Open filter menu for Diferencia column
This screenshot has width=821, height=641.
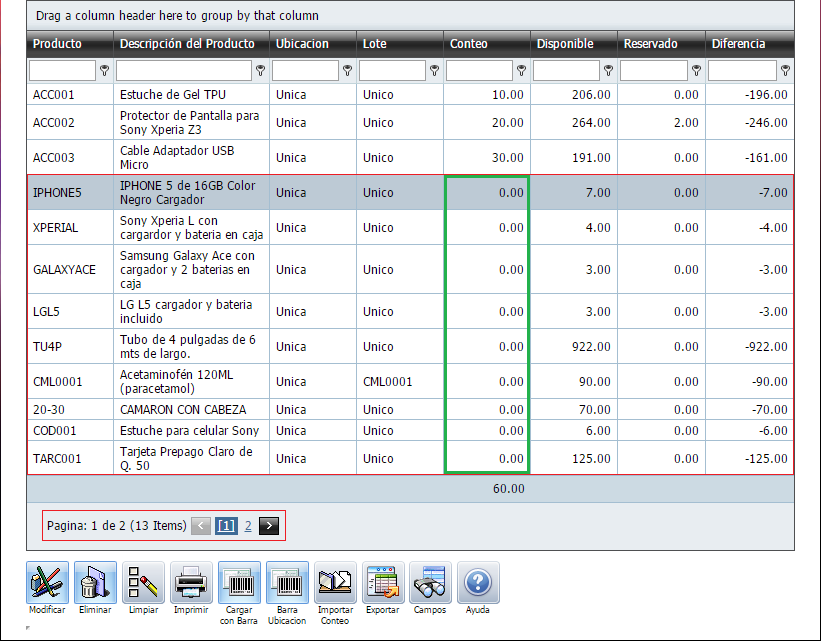tap(785, 71)
